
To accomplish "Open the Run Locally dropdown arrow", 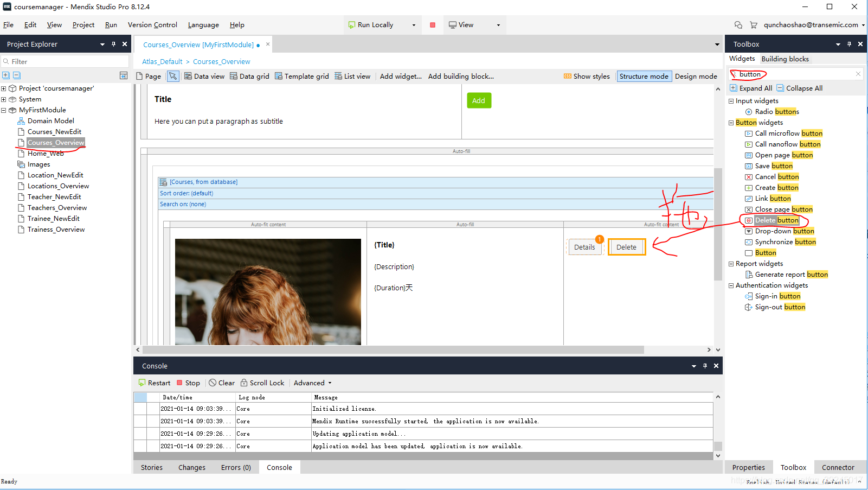I will pos(414,25).
